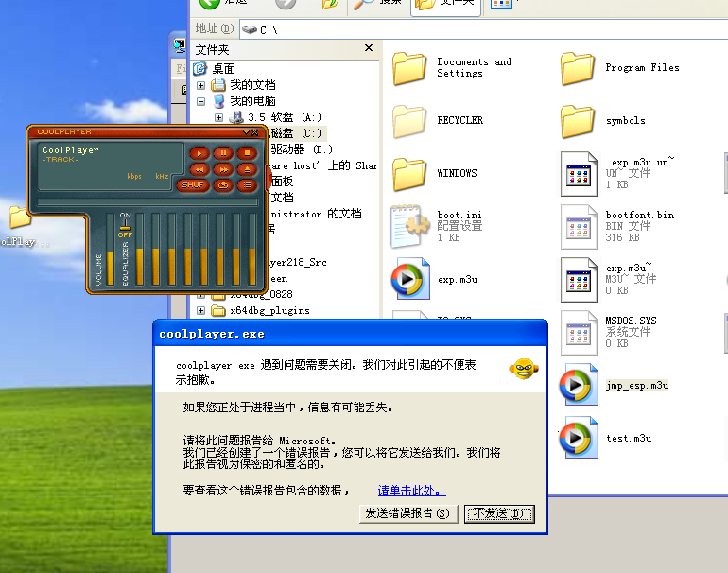Click the eject button in CoolPlayer

[x=247, y=169]
